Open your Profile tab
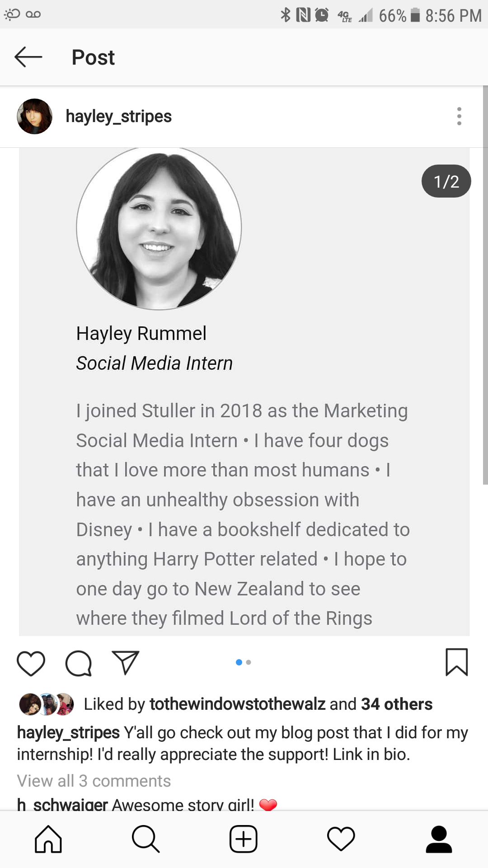This screenshot has height=868, width=488. pos(439,839)
